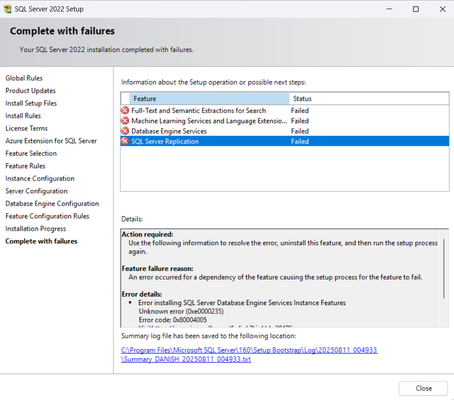Select the Database Engine Configuration step
The height and width of the screenshot is (400, 454).
tap(52, 203)
